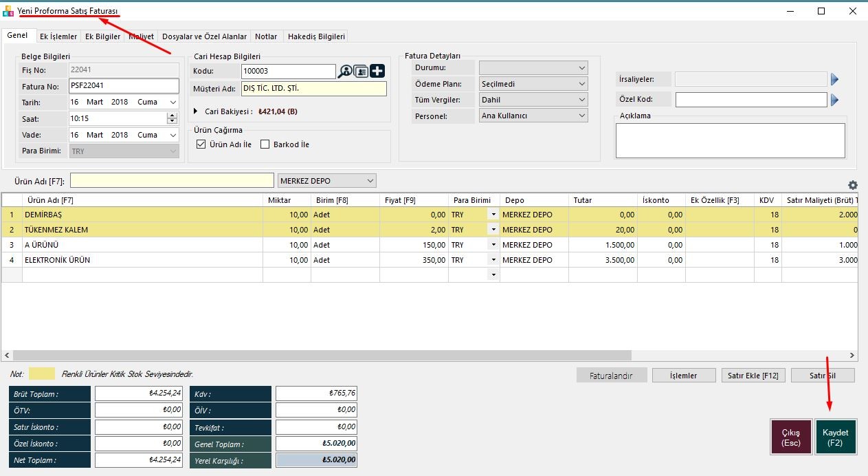Expand the Cari Bakiyesi disclosure triangle
868x476 pixels.
click(x=197, y=111)
